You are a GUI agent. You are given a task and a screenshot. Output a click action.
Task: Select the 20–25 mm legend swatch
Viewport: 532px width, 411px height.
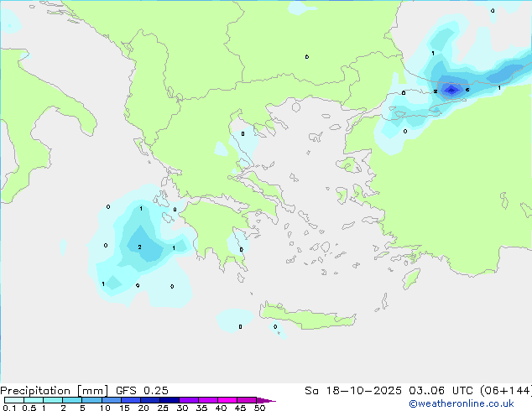coord(149,400)
